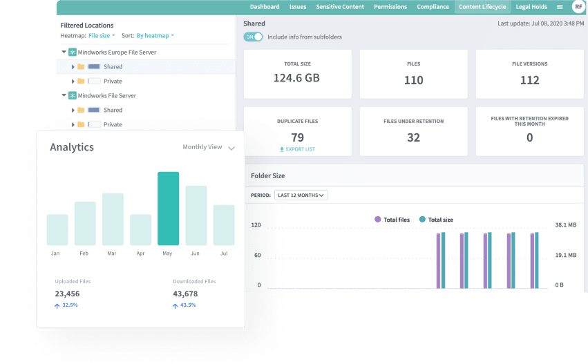Screen dimensions: 588x364
Task: Select Private row under Mindworks Europe File Server
Action: pyautogui.click(x=146, y=81)
